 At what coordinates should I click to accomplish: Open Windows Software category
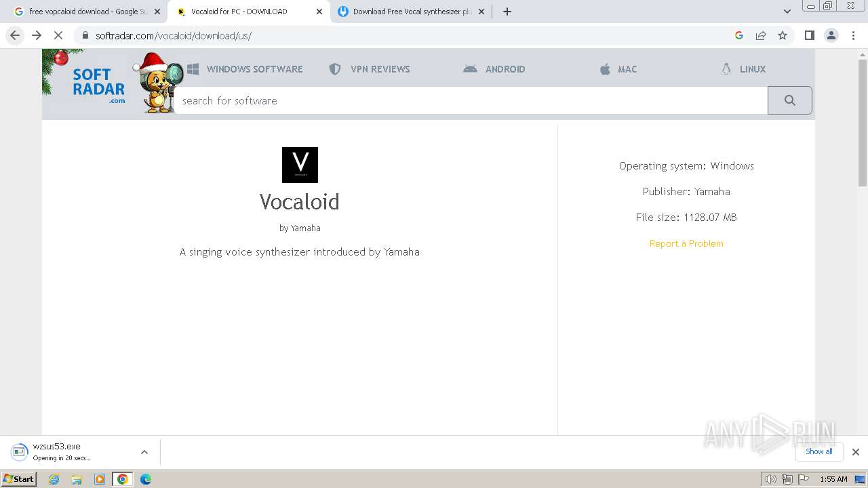tap(245, 69)
